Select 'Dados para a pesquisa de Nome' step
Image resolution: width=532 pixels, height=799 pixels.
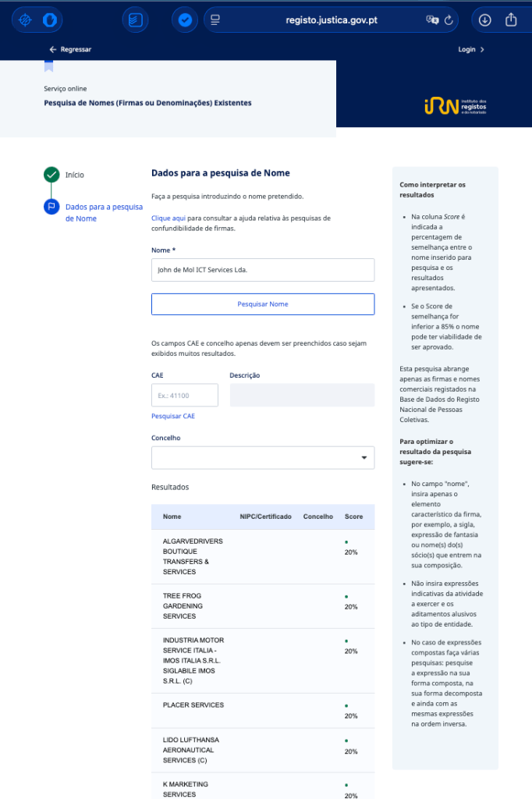[x=104, y=212]
